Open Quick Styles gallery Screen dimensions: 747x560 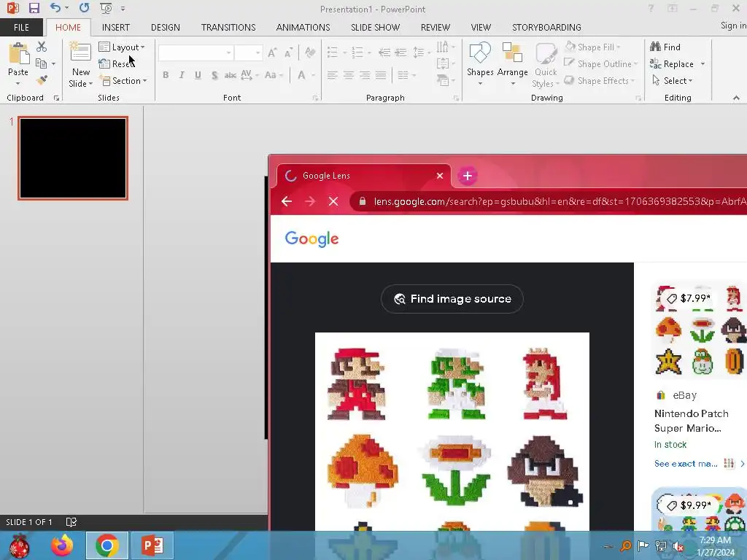pyautogui.click(x=546, y=65)
